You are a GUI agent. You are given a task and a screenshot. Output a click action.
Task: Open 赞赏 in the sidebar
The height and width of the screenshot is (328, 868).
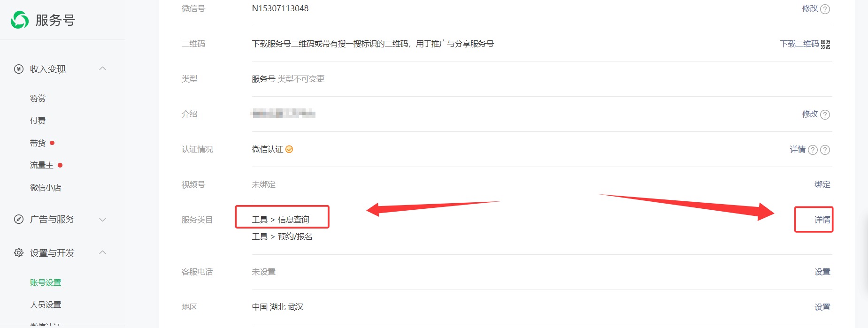point(38,99)
